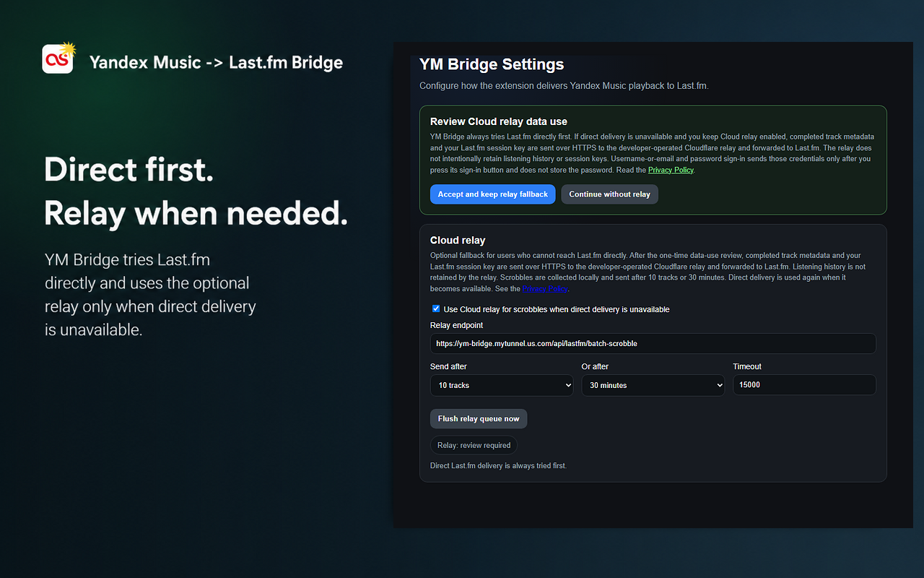Select Direct Last.fm delivery is always tried first text
Viewport: 924px width, 578px height.
498,466
